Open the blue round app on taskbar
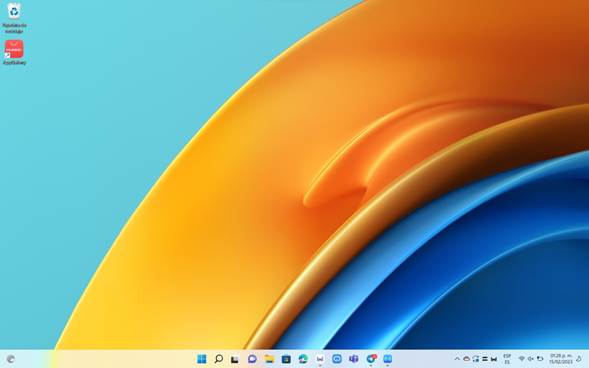The image size is (589, 368). pyautogui.click(x=337, y=359)
